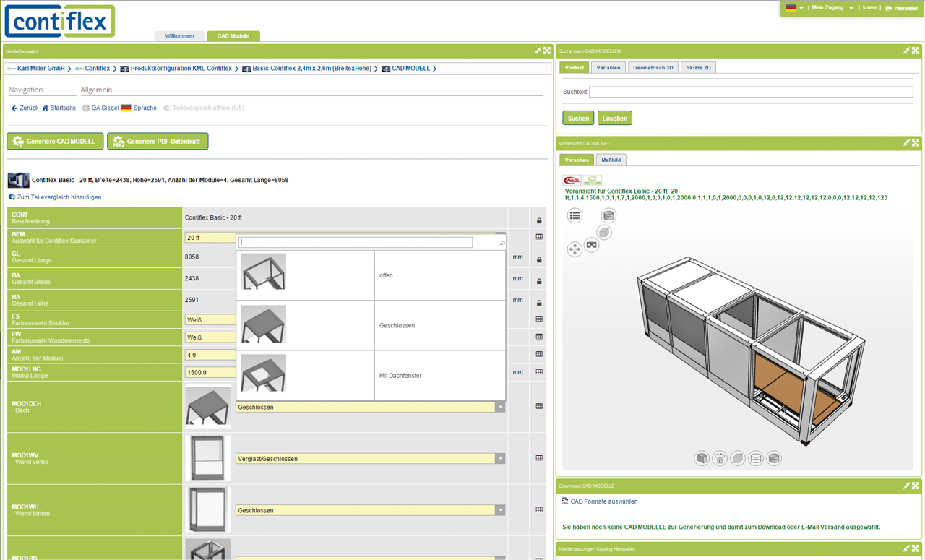925x560 pixels.
Task: Open the parts list icon in the preview
Action: (x=575, y=215)
